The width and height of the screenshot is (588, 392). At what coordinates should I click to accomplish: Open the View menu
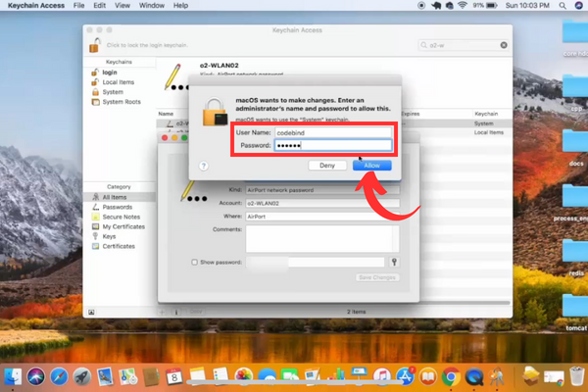[122, 5]
